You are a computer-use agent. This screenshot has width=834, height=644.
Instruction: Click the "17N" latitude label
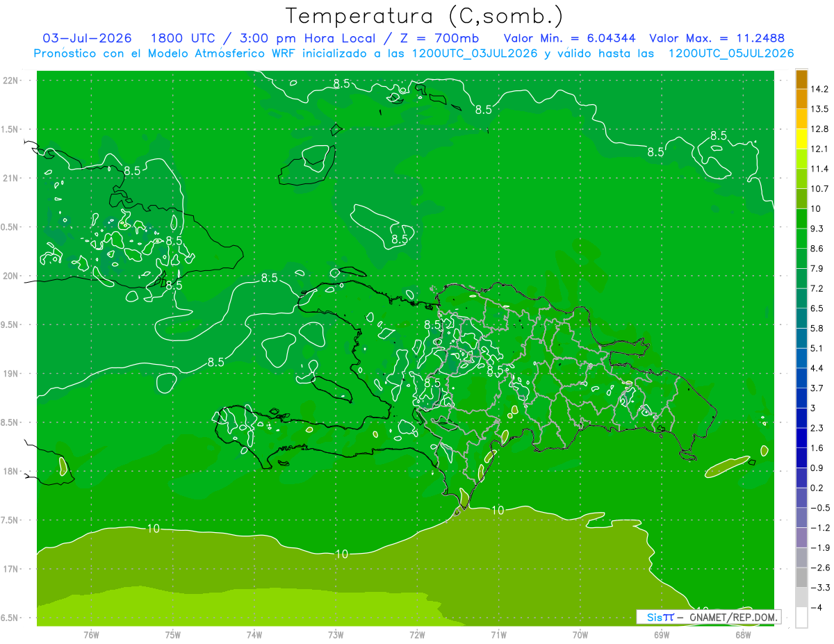coord(10,569)
